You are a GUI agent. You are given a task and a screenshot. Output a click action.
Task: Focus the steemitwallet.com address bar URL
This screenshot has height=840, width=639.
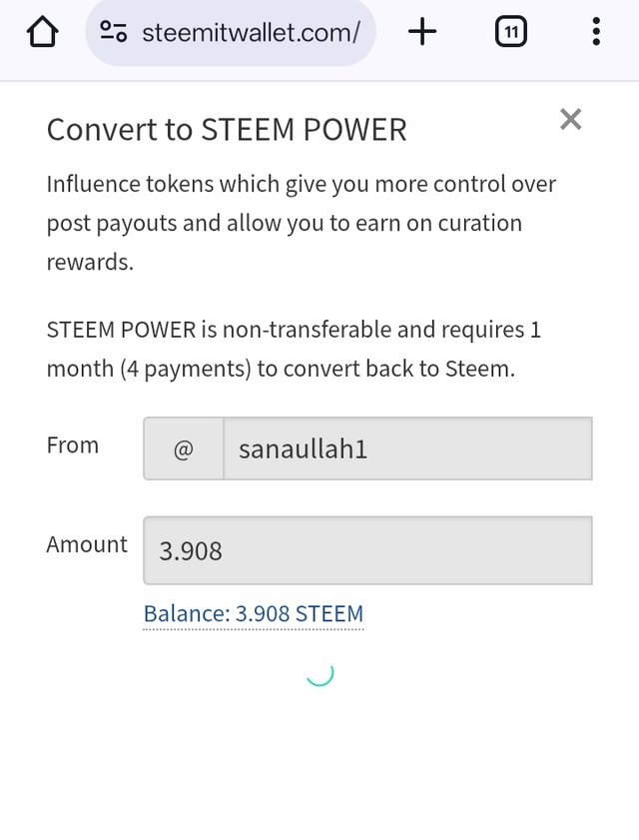pos(250,33)
